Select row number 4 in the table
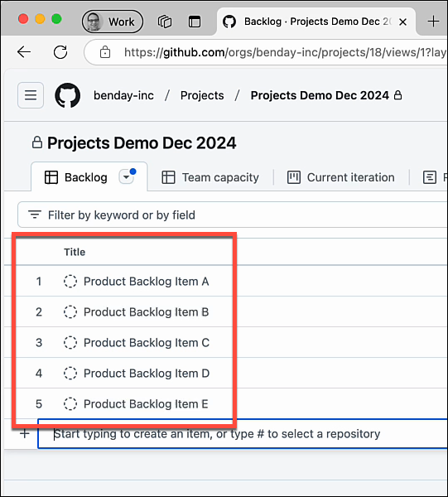 click(39, 373)
